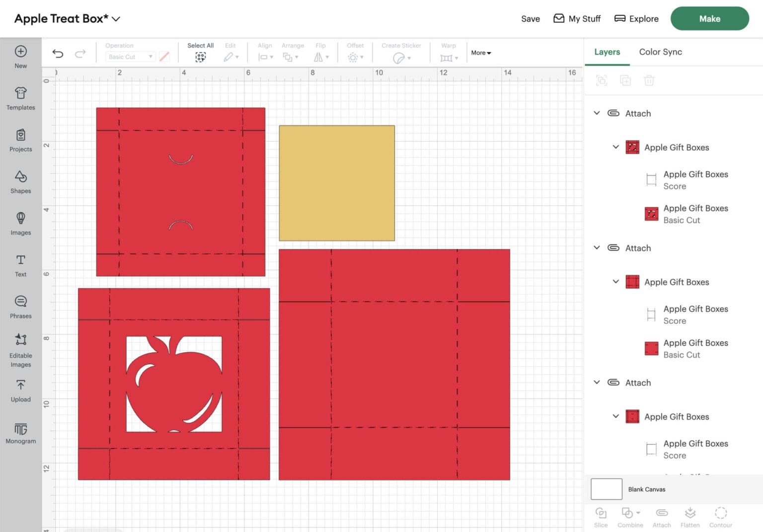The width and height of the screenshot is (763, 532).
Task: Open the Monogram tool
Action: (x=20, y=433)
